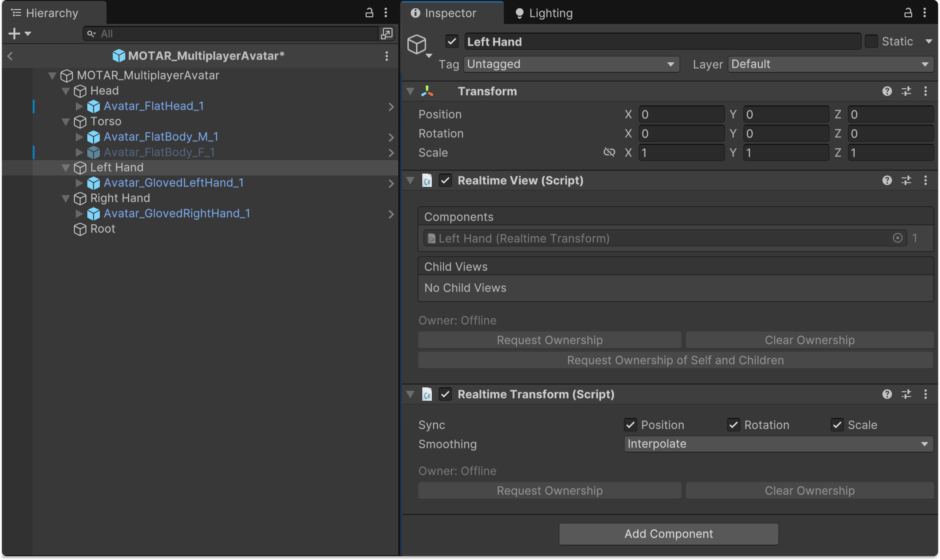Open Realtime View preset settings icon
Image resolution: width=940 pixels, height=560 pixels.
[x=906, y=180]
